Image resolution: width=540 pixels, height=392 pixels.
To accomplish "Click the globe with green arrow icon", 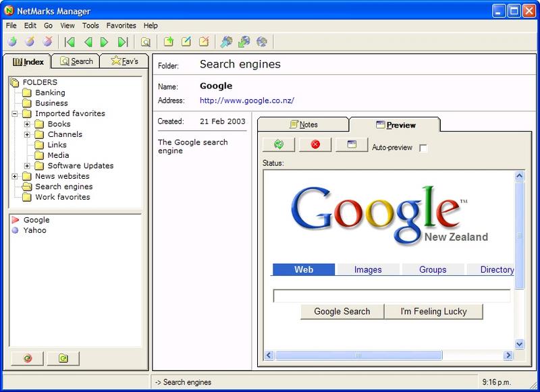I will point(244,42).
